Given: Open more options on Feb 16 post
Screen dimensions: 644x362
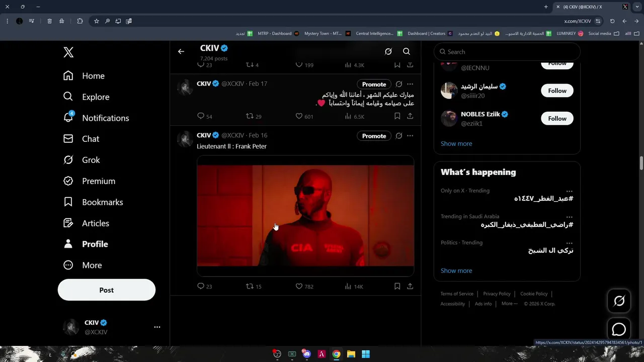Looking at the screenshot, I should [x=410, y=136].
